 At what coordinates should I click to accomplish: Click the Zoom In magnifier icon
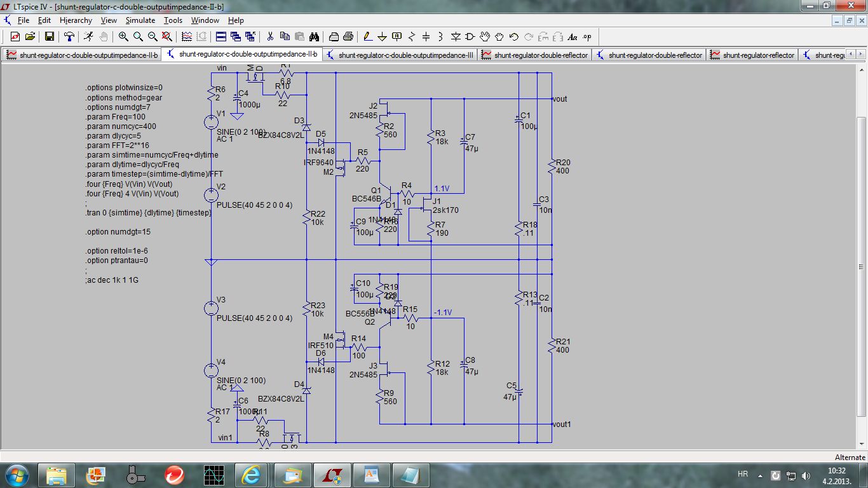coord(123,36)
